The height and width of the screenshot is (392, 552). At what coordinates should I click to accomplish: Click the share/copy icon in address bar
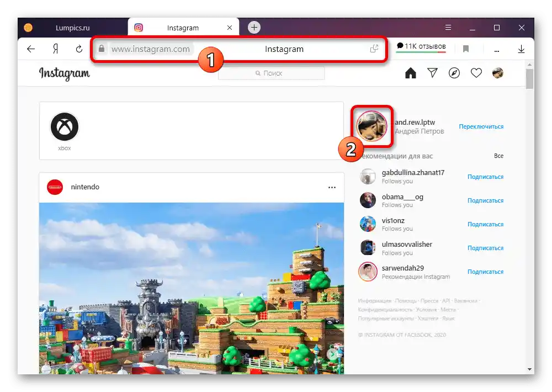[374, 49]
